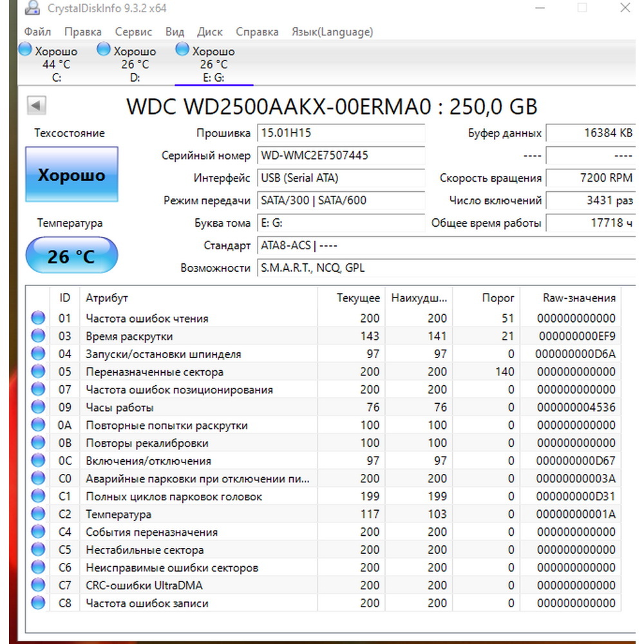Select raw value 00000000EF9
The image size is (644, 644).
click(578, 336)
